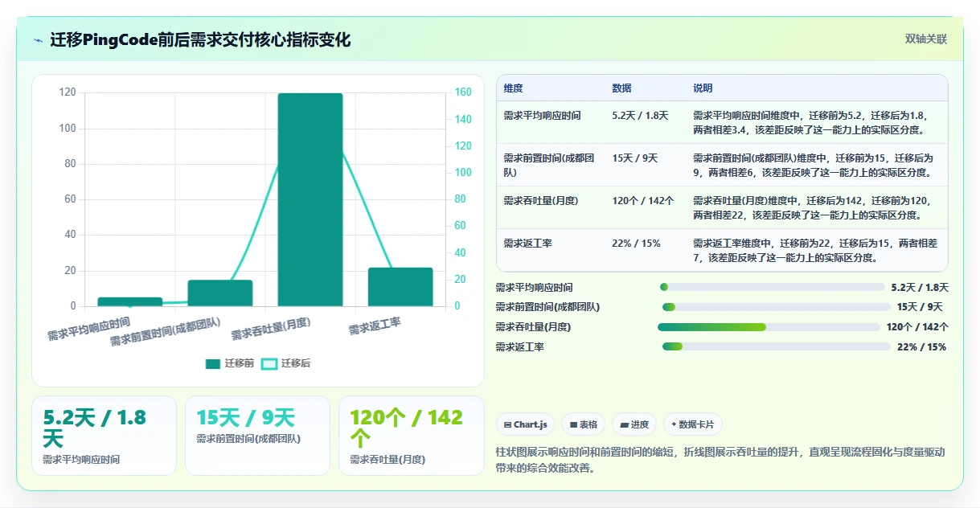
Task: Click the table cell 5.2天 / 1.8天
Action: [640, 116]
